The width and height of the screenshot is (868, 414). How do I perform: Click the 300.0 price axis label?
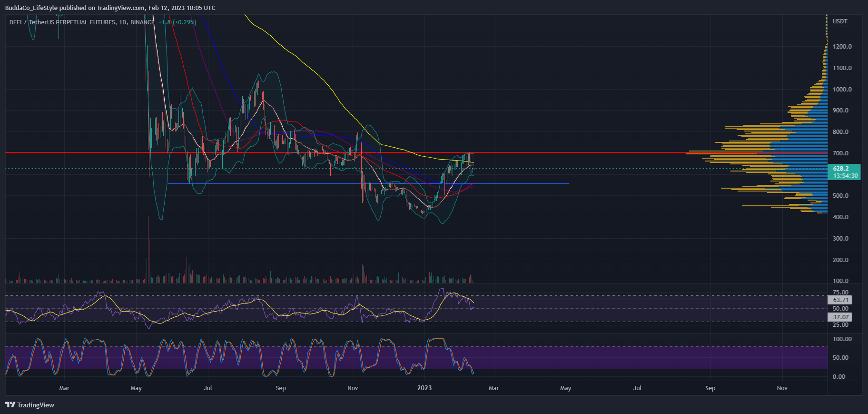click(840, 239)
